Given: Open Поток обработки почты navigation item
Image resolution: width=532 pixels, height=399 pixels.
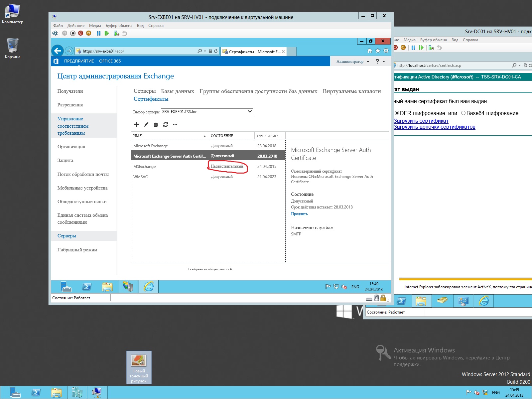Looking at the screenshot, I should point(83,174).
